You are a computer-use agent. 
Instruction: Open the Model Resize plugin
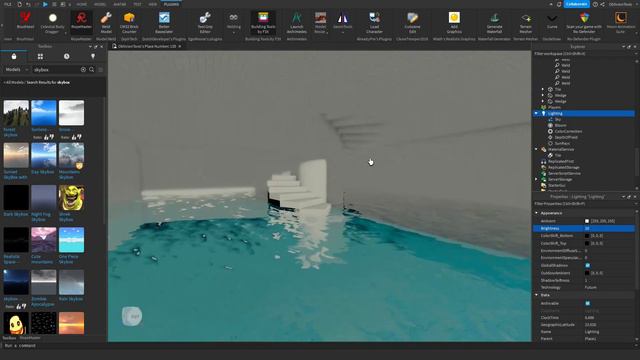pos(320,22)
